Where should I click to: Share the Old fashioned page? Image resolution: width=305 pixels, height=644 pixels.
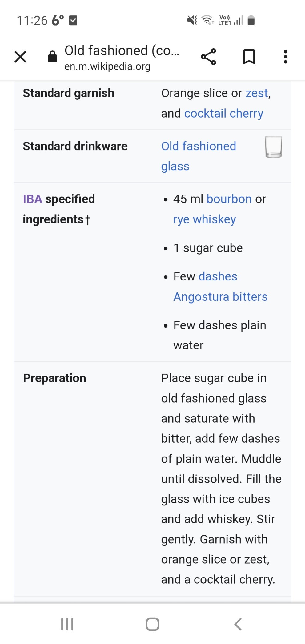click(208, 57)
